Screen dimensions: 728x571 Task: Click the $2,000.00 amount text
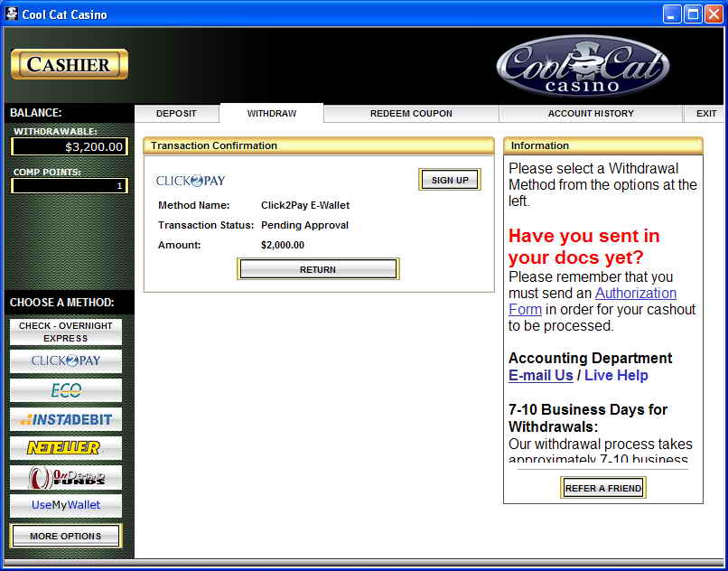pos(283,246)
